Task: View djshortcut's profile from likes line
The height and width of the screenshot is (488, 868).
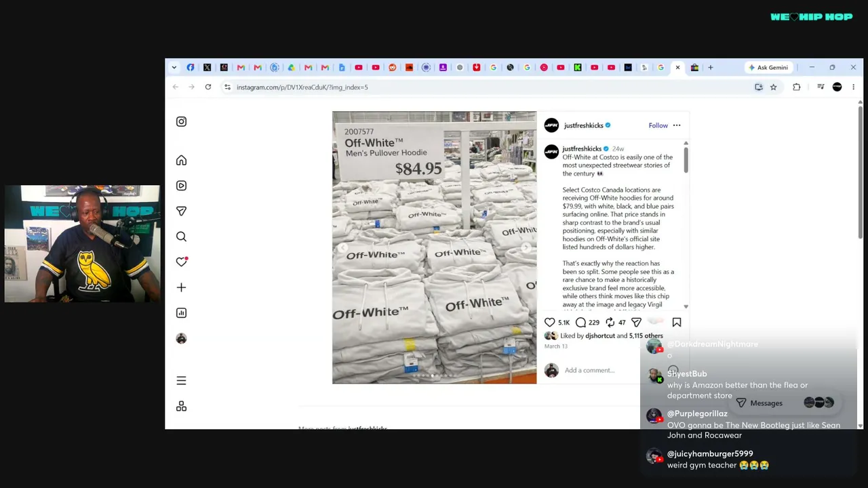Action: tap(600, 335)
